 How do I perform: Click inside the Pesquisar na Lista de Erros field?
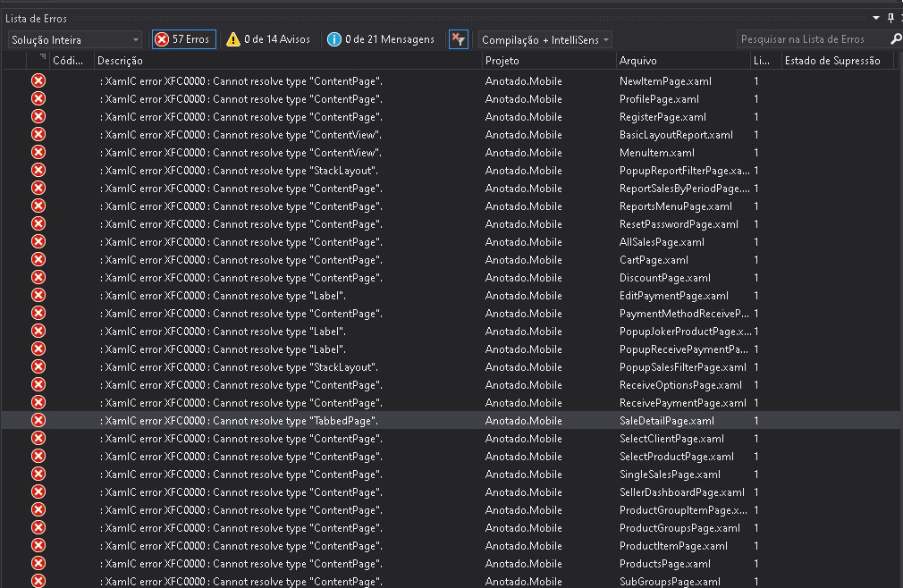(805, 38)
